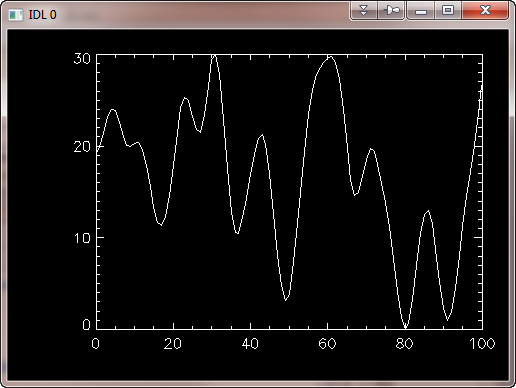Click the x-axis label '20'
This screenshot has height=388, width=516.
[173, 344]
